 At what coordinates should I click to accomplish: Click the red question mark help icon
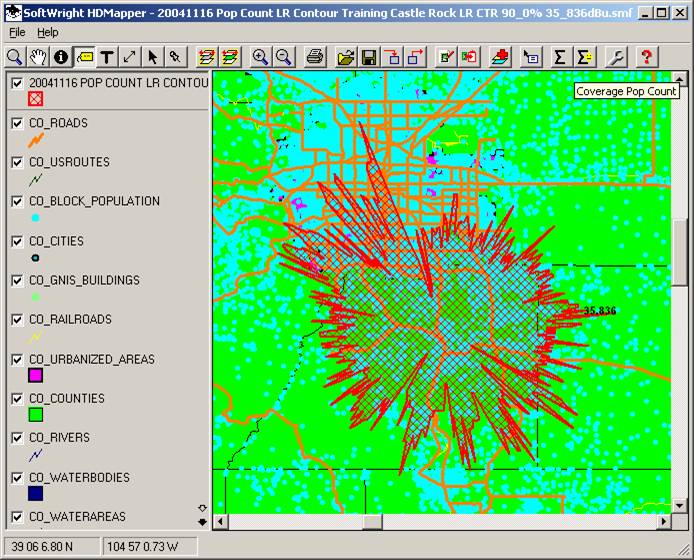(647, 57)
